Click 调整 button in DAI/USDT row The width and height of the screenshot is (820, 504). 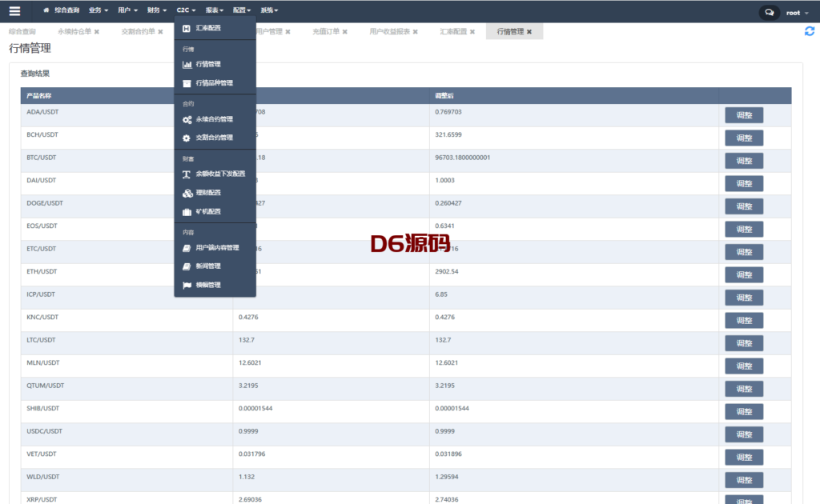(x=744, y=184)
